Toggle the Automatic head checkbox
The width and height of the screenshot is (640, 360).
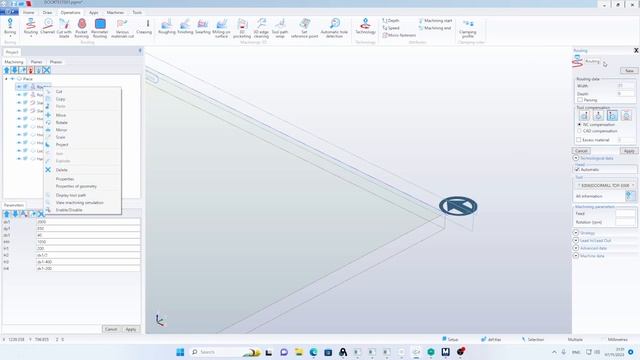(578, 169)
